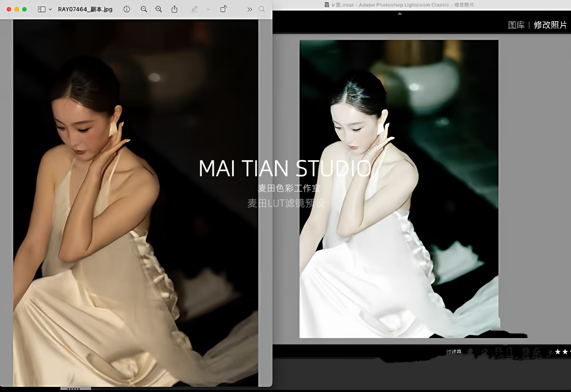Viewport: 571px width, 392px height.
Task: Open Preview toolbar search icon
Action: (x=262, y=9)
